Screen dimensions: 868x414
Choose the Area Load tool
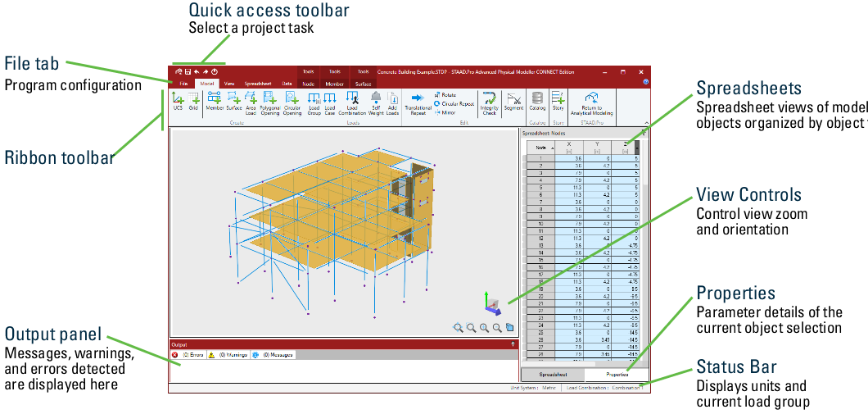coord(251,103)
